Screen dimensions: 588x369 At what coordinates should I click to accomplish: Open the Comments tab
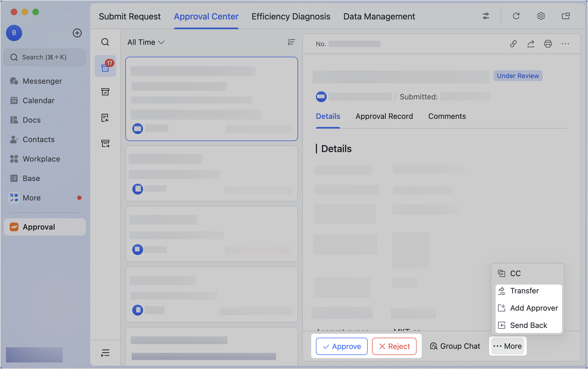447,116
